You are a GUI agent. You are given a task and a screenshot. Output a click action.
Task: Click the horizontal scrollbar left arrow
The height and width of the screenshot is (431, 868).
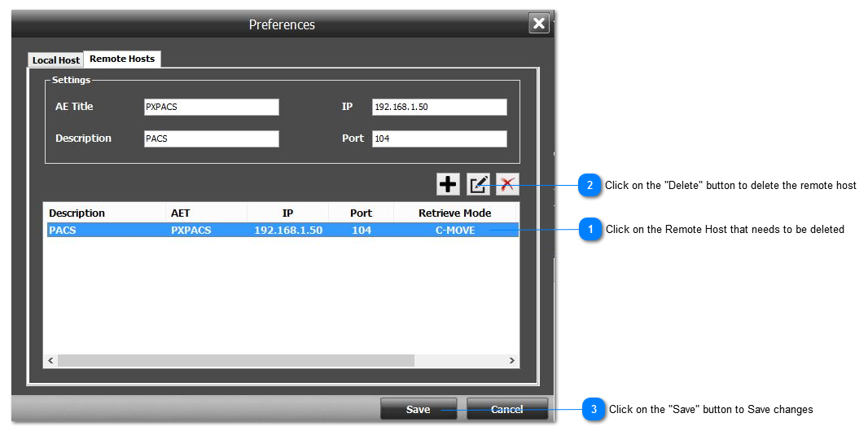(x=50, y=360)
